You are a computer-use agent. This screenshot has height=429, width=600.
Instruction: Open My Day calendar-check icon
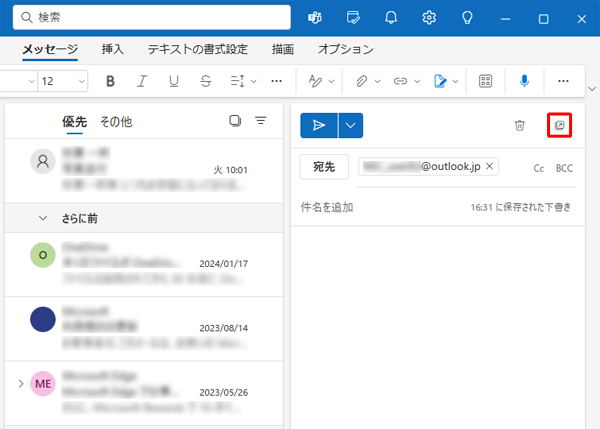point(353,18)
